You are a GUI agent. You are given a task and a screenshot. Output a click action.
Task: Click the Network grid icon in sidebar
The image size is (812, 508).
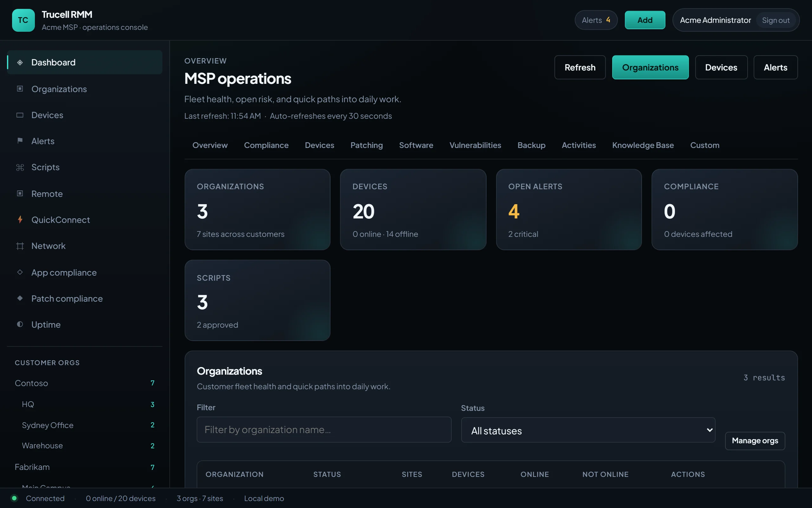click(20, 246)
